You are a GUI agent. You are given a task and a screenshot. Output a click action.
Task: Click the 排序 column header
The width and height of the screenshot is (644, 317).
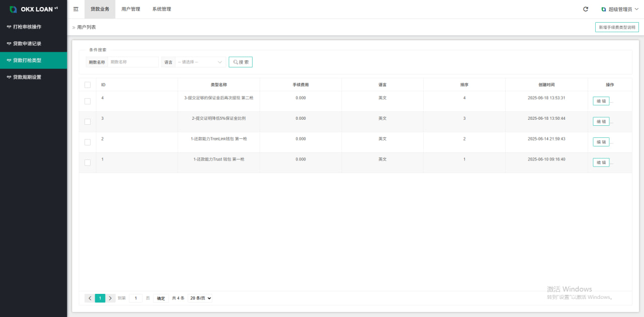coord(464,85)
